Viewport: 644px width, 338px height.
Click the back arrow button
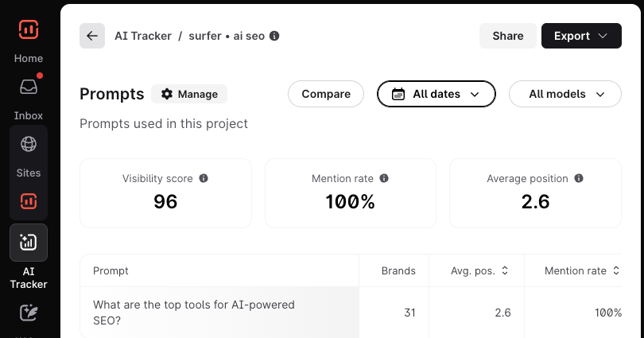pyautogui.click(x=92, y=36)
